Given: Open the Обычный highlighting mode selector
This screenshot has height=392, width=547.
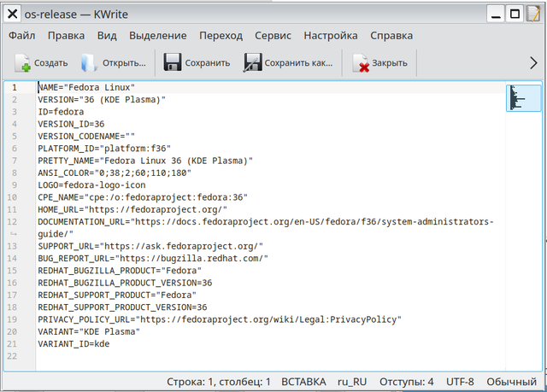Looking at the screenshot, I should click(x=511, y=382).
